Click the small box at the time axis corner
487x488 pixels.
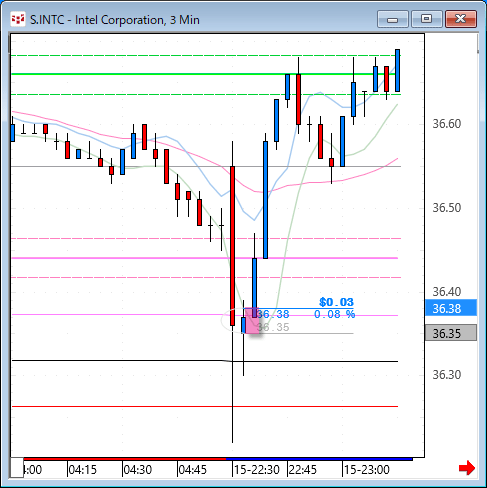[x=17, y=468]
